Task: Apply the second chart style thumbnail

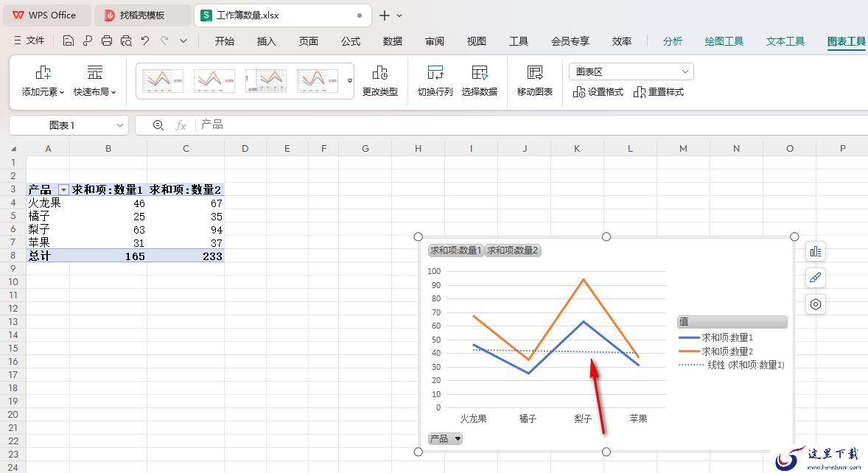Action: (x=214, y=81)
